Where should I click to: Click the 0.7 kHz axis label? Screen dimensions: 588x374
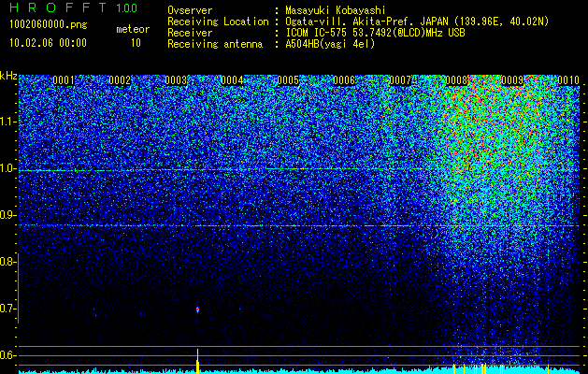pyautogui.click(x=7, y=309)
